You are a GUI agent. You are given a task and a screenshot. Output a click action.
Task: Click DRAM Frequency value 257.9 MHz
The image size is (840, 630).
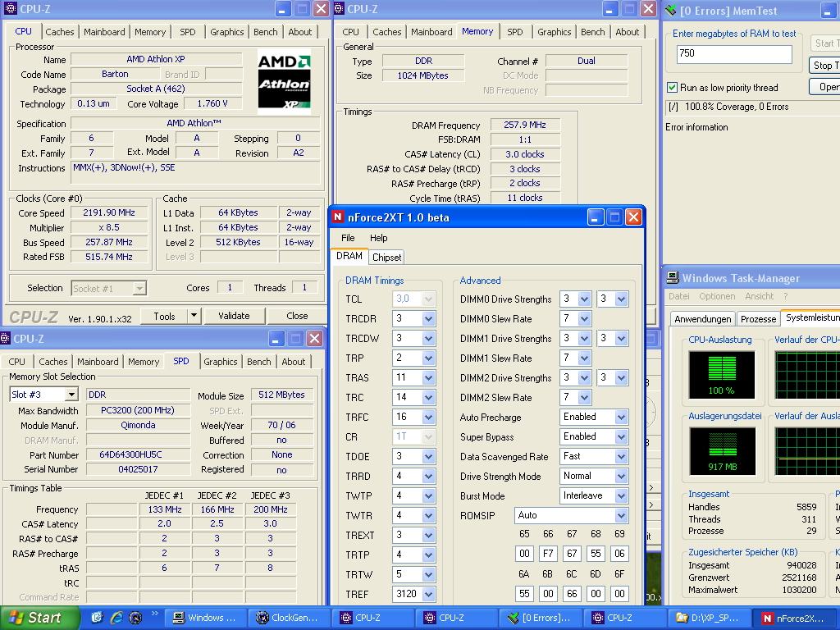[x=524, y=125]
